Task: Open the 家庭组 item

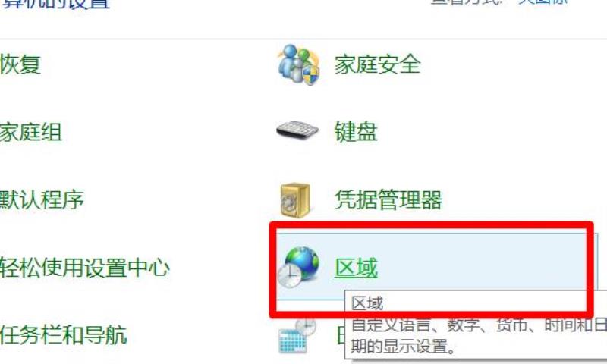Action: pos(31,132)
